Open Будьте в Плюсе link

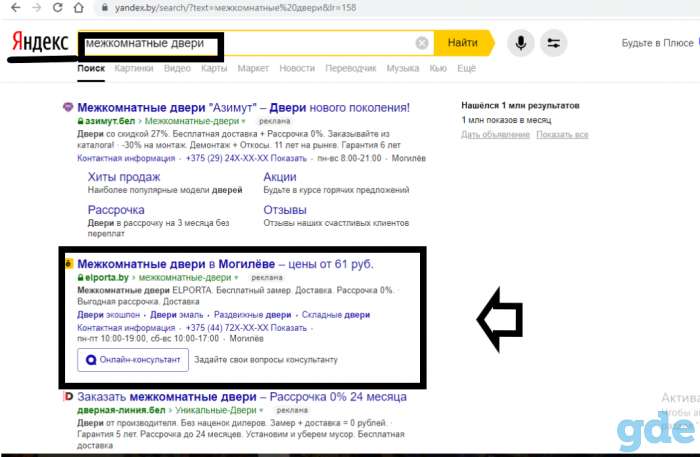click(x=658, y=43)
